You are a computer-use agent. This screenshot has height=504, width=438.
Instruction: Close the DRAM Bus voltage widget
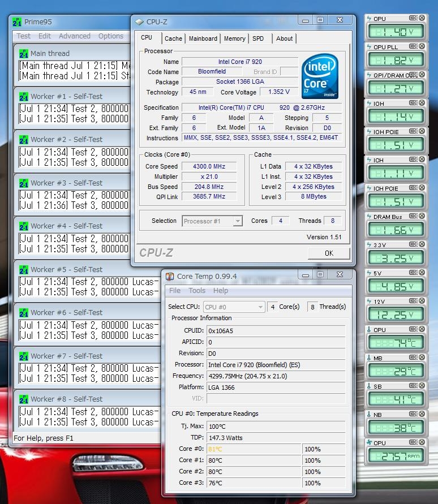pos(422,217)
